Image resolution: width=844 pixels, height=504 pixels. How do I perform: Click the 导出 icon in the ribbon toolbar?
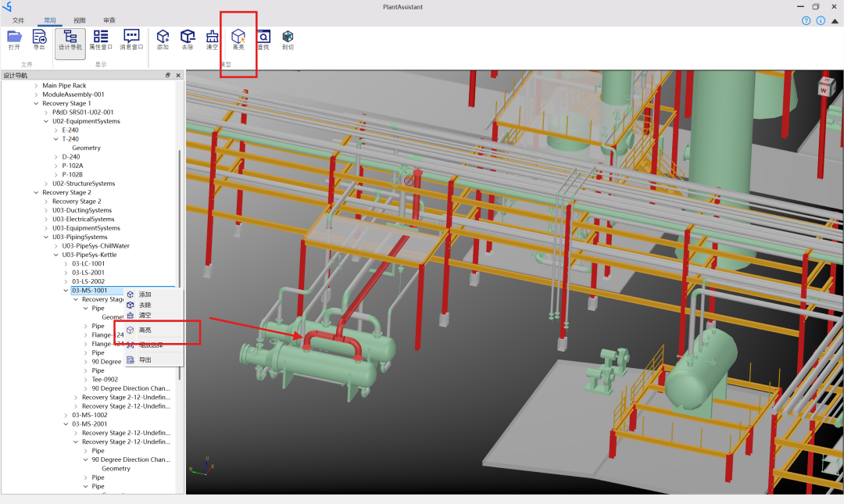(39, 37)
